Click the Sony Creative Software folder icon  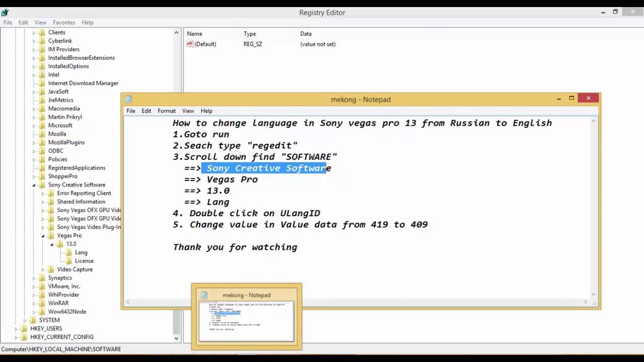pos(42,185)
